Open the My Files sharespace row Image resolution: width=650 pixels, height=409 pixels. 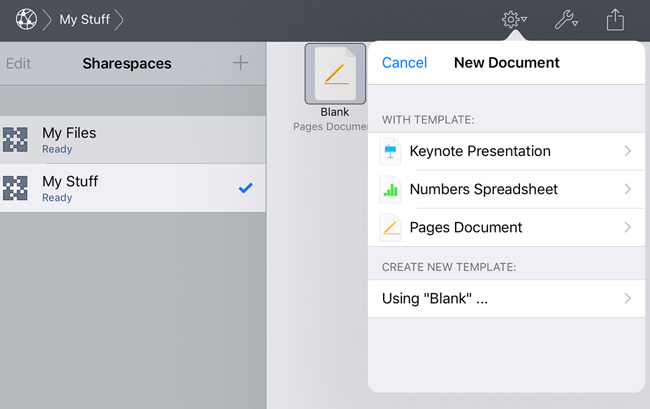coord(133,140)
